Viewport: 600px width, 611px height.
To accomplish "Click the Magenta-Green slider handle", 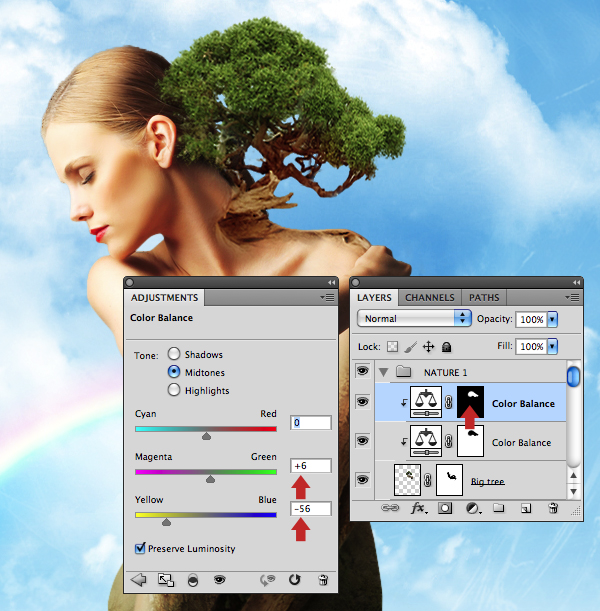I will (x=210, y=479).
